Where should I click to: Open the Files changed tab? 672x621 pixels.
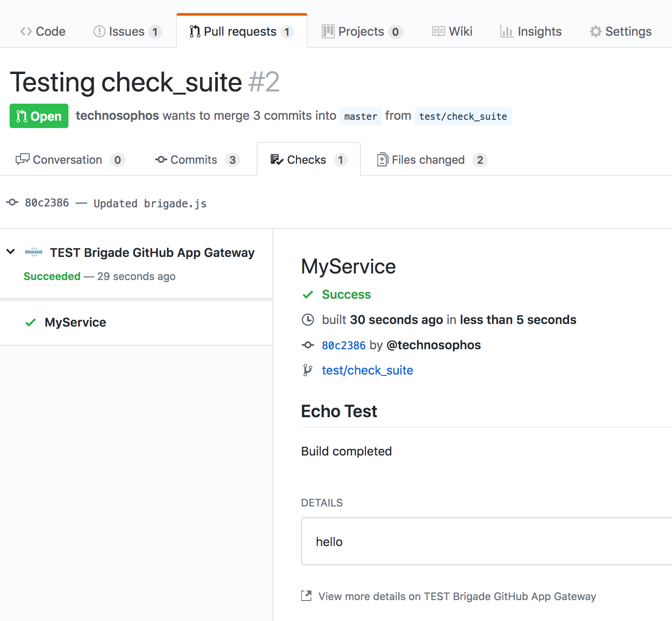click(432, 160)
